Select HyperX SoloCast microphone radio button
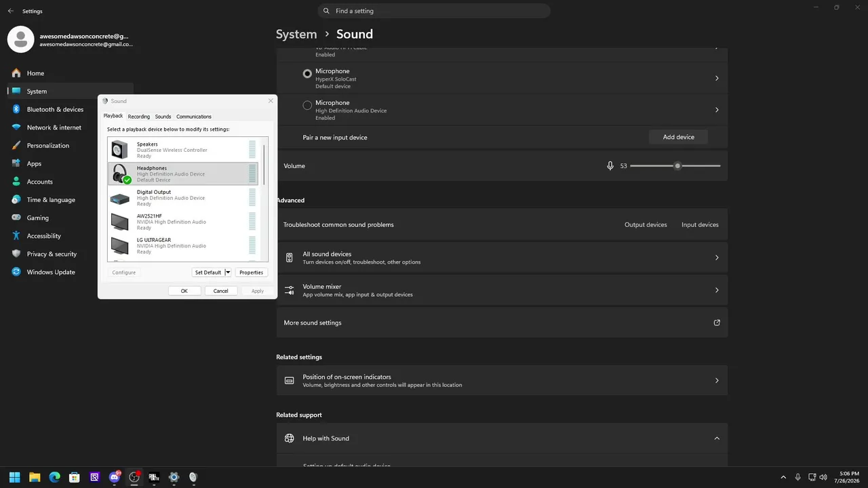 [307, 74]
